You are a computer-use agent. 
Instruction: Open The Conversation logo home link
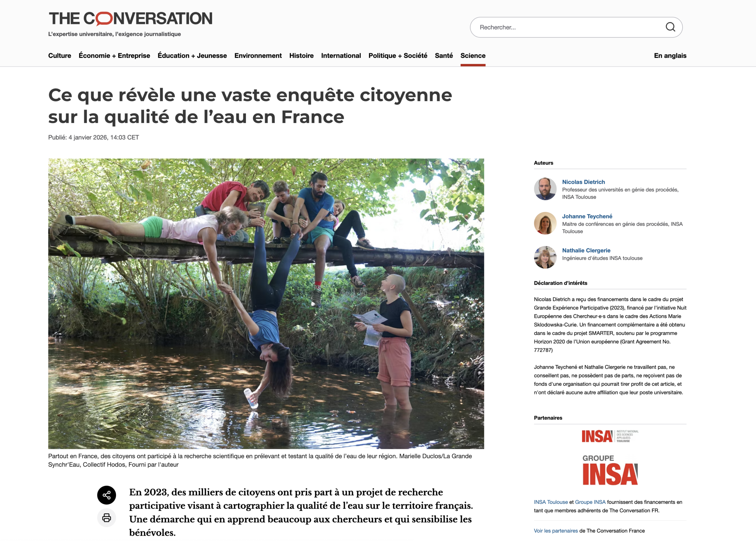click(x=130, y=19)
